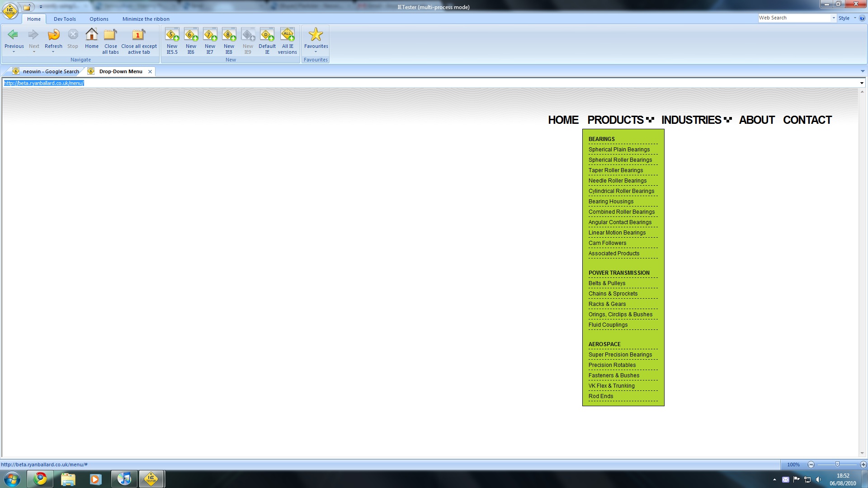Screen dimensions: 868x488
Task: Click the Taper Roller Bearings link
Action: pos(615,170)
